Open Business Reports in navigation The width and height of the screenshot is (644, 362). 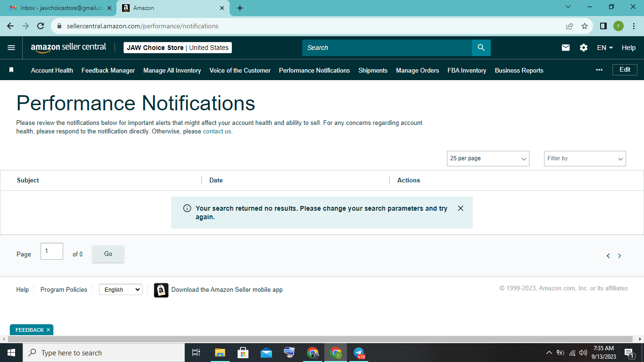(x=519, y=70)
